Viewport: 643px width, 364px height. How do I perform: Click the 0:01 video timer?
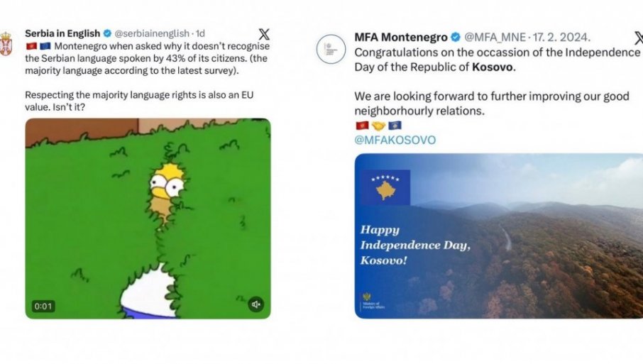[43, 307]
